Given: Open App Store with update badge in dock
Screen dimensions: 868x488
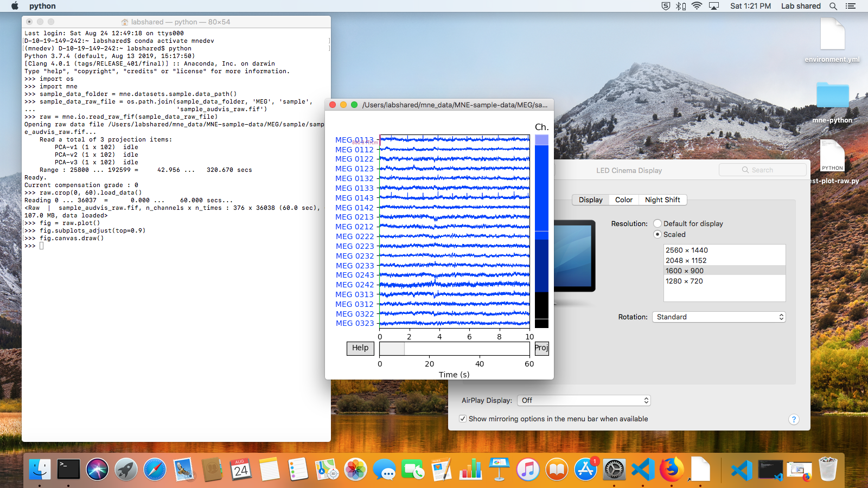Looking at the screenshot, I should click(x=586, y=470).
